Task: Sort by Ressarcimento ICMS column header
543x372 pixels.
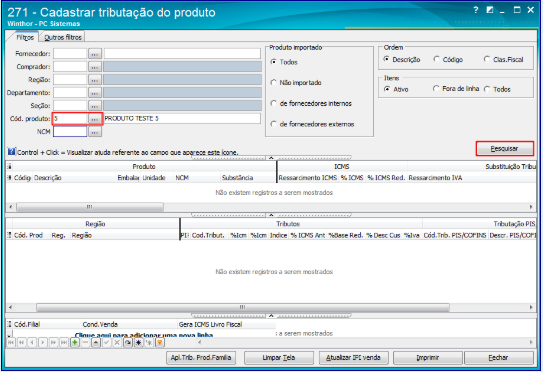Action: click(x=308, y=178)
